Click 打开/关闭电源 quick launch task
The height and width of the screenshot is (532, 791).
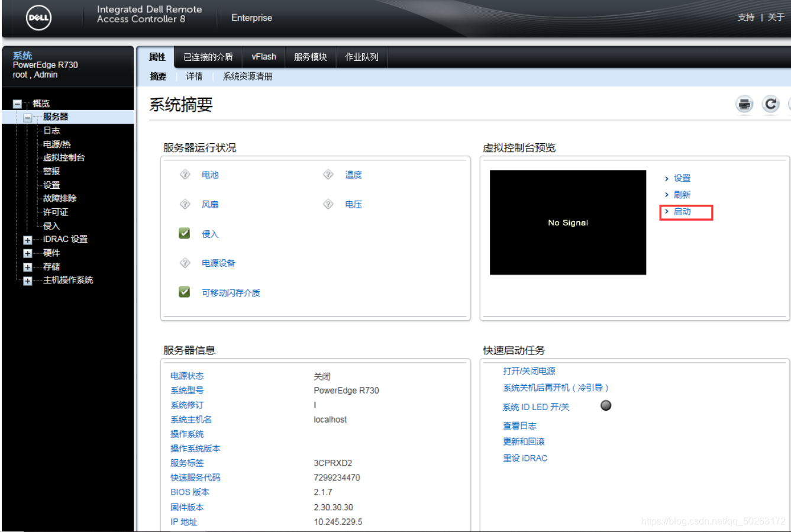tap(529, 371)
